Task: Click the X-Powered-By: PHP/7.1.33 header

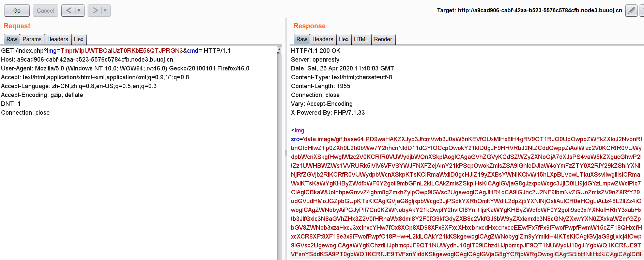Action: coord(328,113)
